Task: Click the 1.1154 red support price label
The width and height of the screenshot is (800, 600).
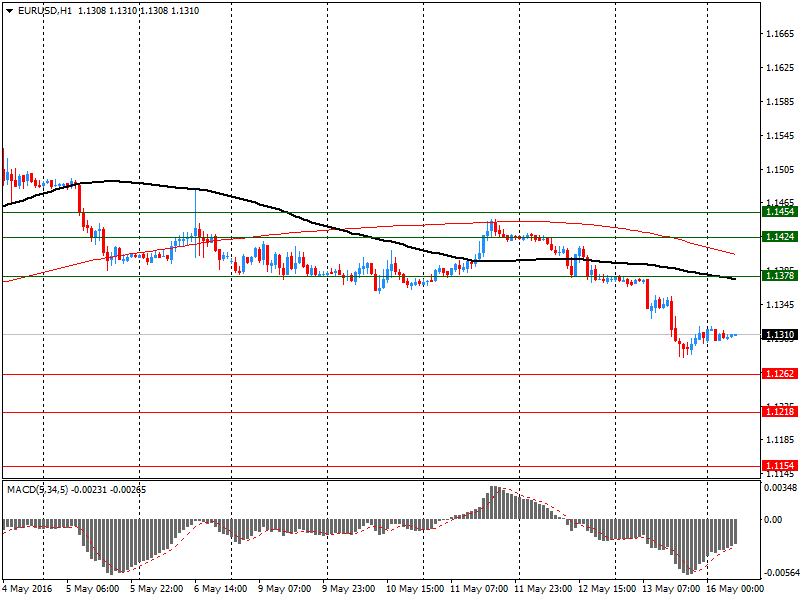Action: (x=780, y=465)
